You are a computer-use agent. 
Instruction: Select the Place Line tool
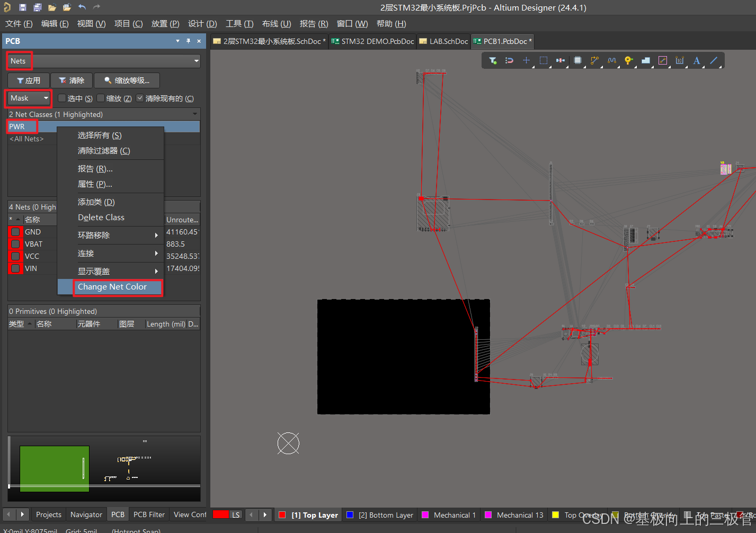714,61
